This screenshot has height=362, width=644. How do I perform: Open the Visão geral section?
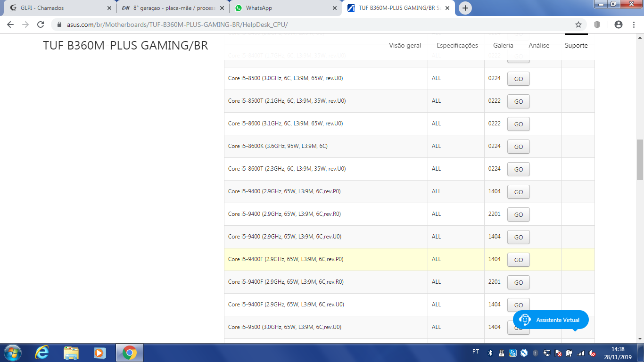pos(405,45)
